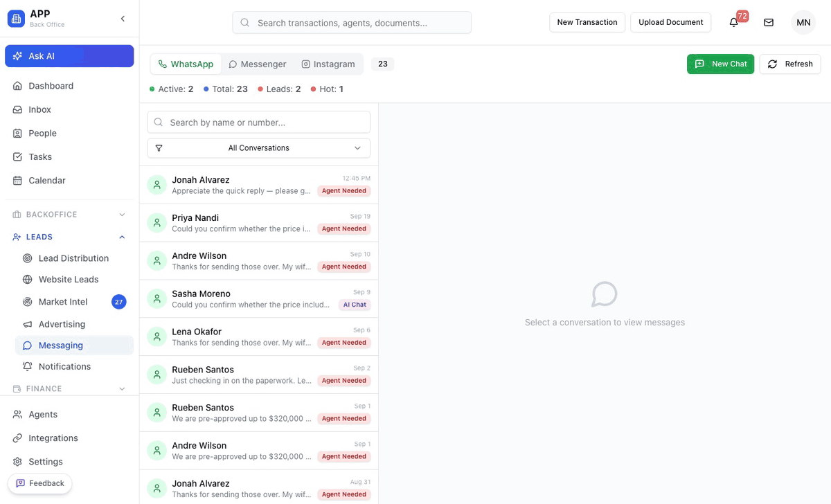
Task: Open Jonah Alvarez 12:45 PM conversation
Action: [259, 185]
